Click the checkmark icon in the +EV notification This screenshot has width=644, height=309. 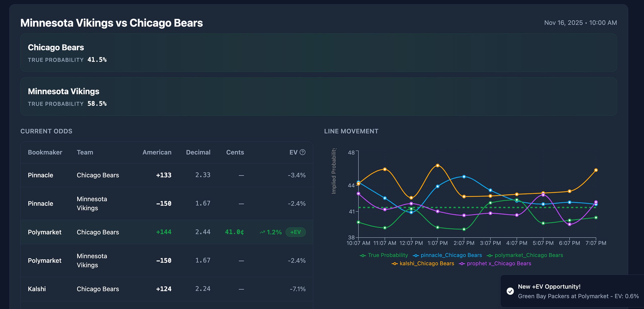coord(510,291)
